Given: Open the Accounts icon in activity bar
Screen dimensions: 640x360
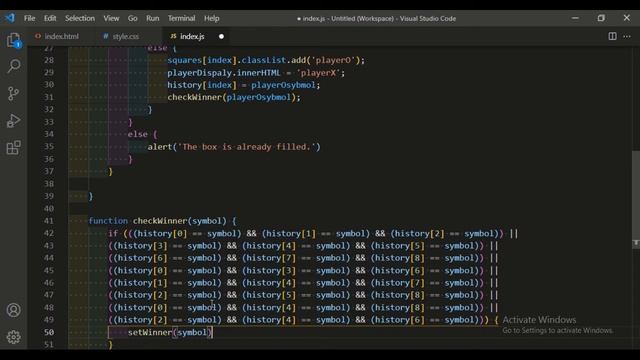Looking at the screenshot, I should tap(13, 310).
